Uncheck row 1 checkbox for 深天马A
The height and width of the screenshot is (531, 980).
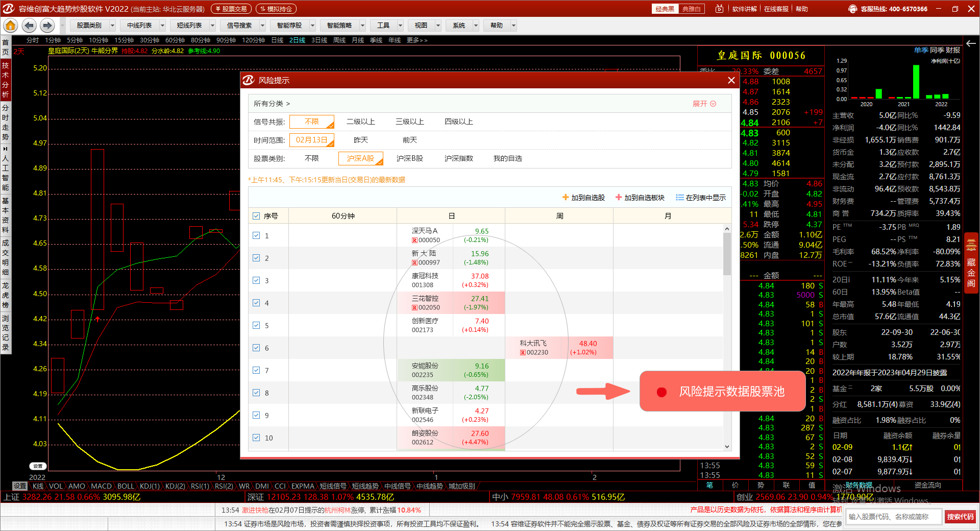256,235
